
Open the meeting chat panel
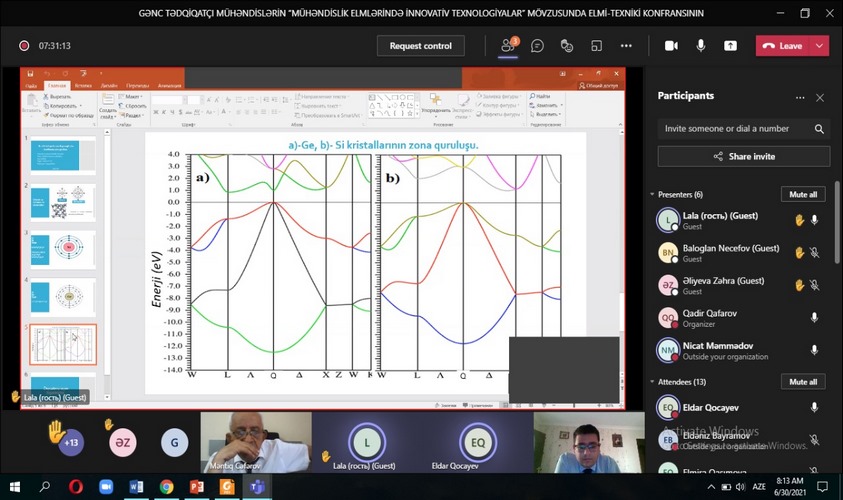[x=537, y=46]
